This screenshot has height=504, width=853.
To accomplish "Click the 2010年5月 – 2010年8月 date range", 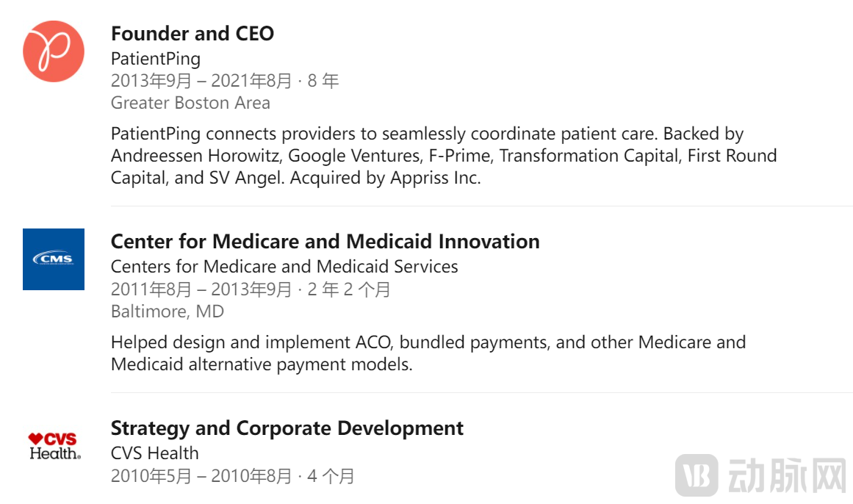I will click(x=201, y=475).
